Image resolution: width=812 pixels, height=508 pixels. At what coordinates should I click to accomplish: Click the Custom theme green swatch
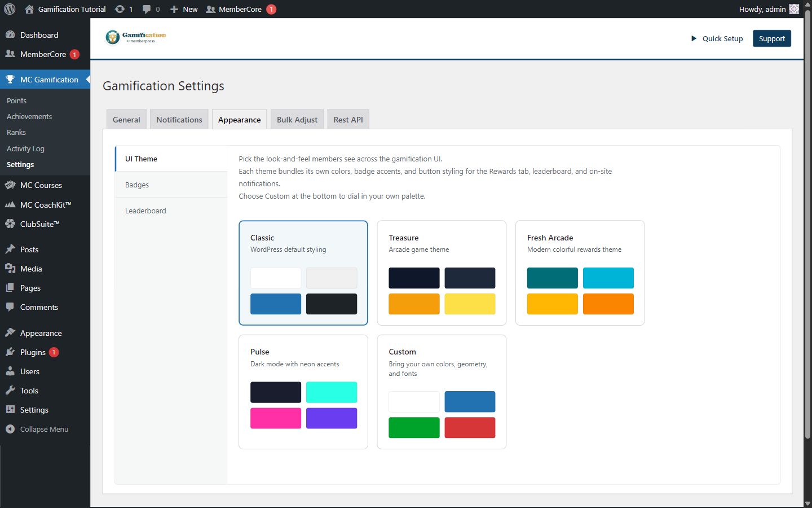[x=414, y=427]
